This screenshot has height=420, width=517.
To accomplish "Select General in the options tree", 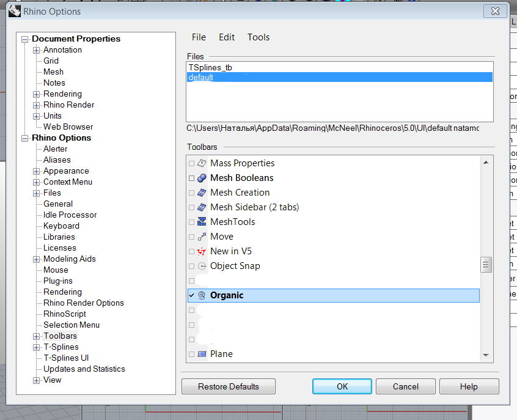I will click(58, 204).
